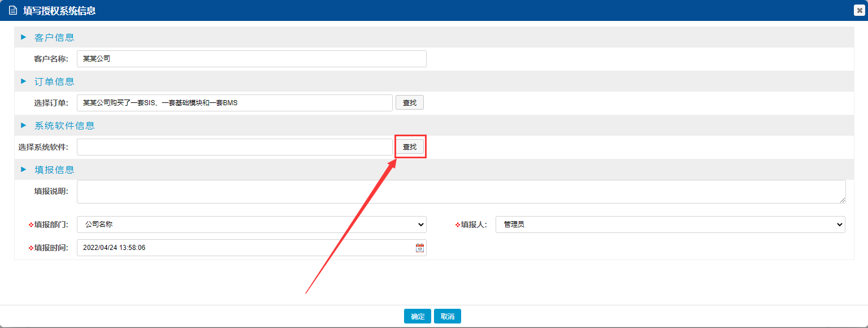Screen dimensions: 868x328
Task: Close the 填写授权系统信息 dialog
Action: (860, 10)
